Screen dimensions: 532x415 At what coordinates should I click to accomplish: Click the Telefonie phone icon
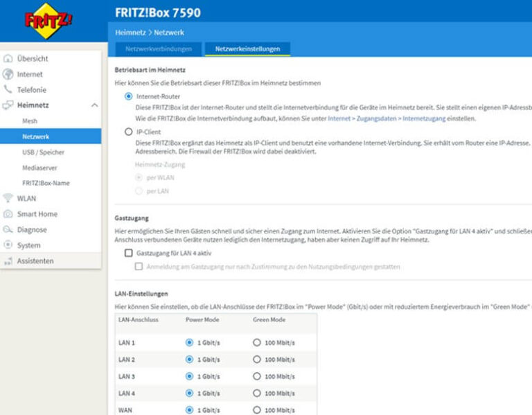tap(8, 89)
